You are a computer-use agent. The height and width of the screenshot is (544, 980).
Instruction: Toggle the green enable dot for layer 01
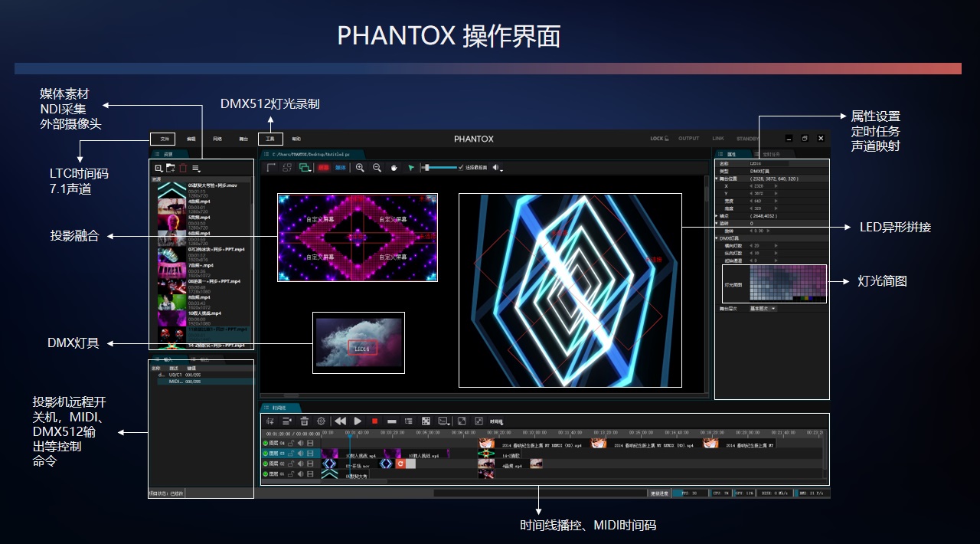click(266, 474)
